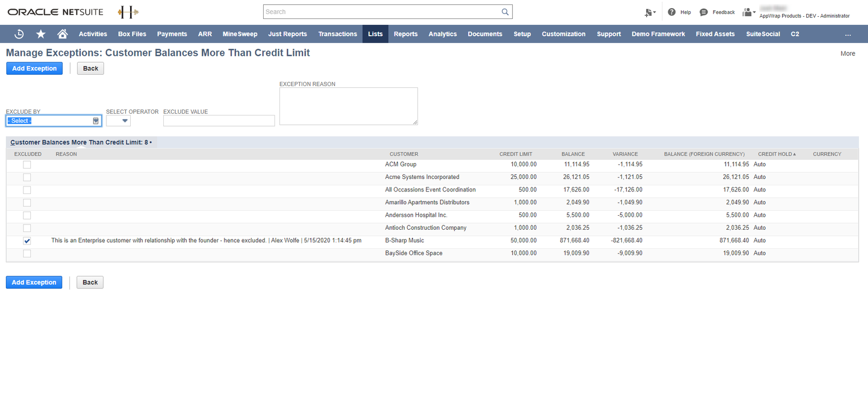The image size is (868, 420).
Task: Check Excluded for Andersson Hospital Inc.
Action: (27, 215)
